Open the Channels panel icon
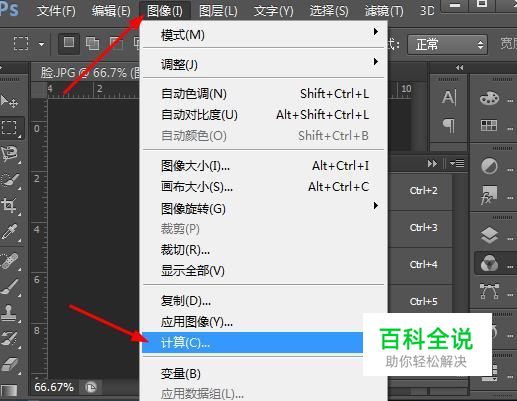This screenshot has height=401, width=517. click(489, 263)
